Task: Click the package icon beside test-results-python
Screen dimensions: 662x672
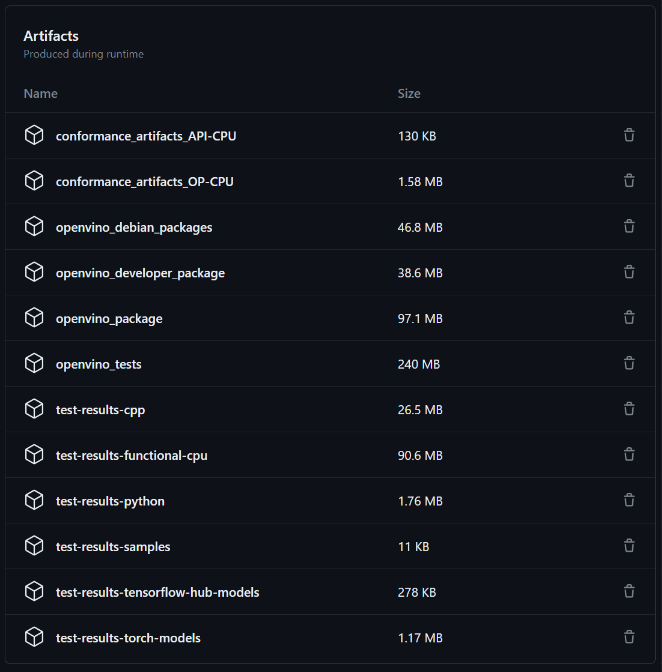Action: [34, 500]
